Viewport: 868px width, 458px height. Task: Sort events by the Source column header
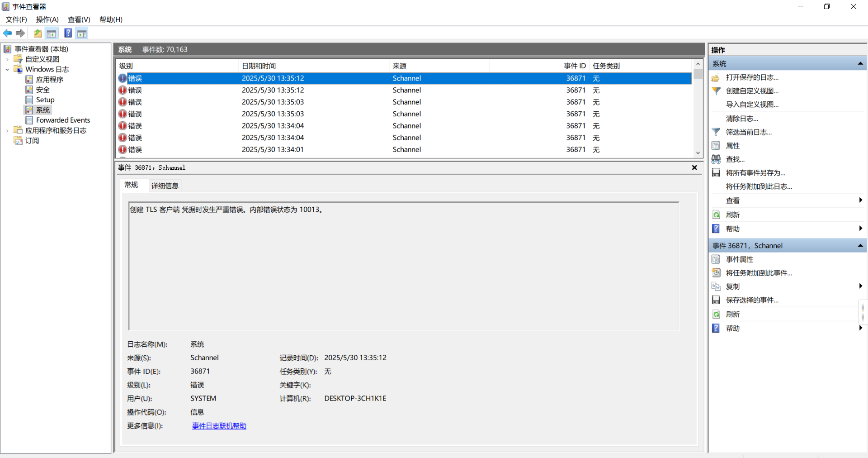439,66
